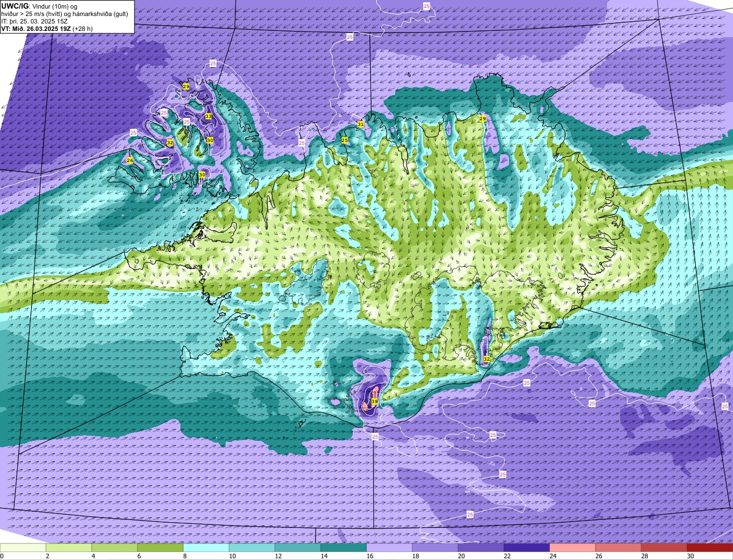This screenshot has width=733, height=560.
Task: Choose the red 28–30 m/s legend swatch
Action: pyautogui.click(x=664, y=547)
